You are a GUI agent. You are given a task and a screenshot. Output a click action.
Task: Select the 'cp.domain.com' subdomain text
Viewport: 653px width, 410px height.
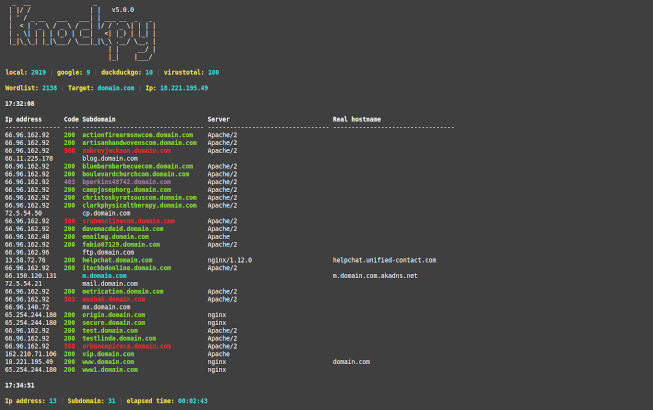coord(106,213)
